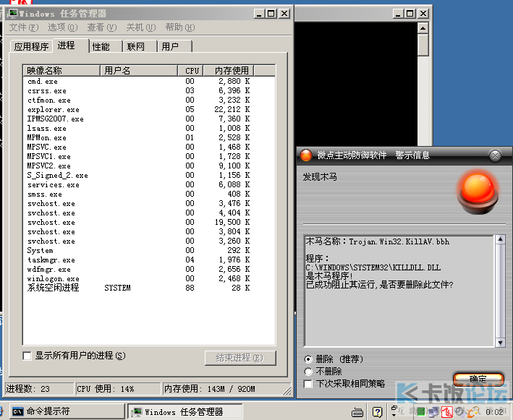513x420 pixels.
Task: Click the network computers tray icon
Action: pos(433,412)
